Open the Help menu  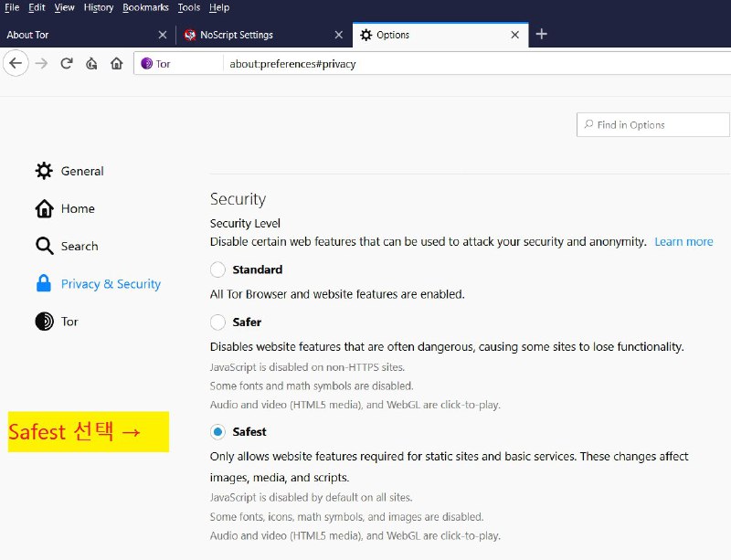tap(219, 7)
